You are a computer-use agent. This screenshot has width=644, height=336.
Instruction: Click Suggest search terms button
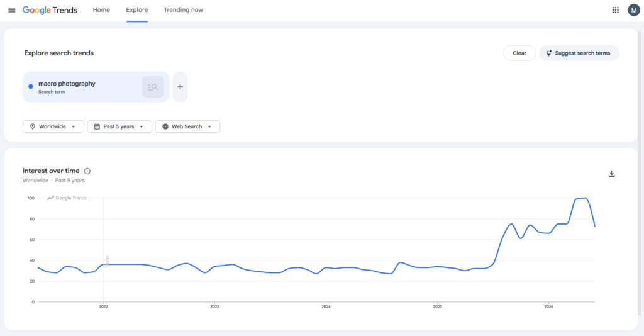coord(579,53)
